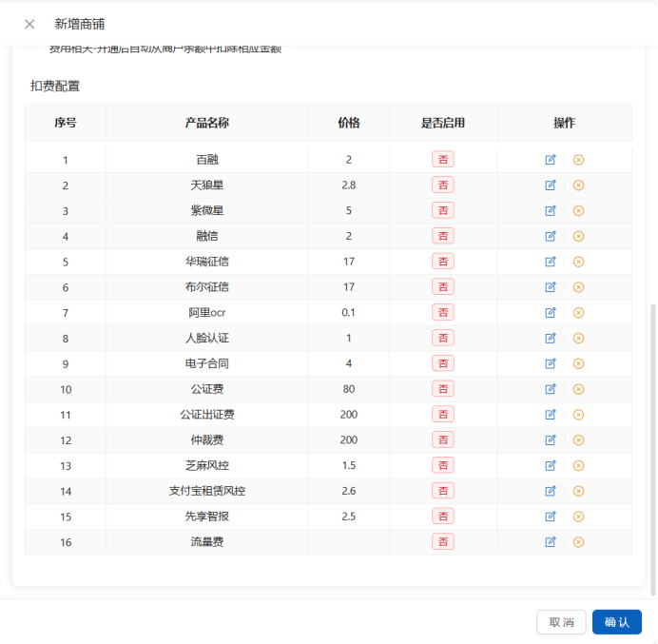Select the 先享智报 product name cell

coord(207,517)
